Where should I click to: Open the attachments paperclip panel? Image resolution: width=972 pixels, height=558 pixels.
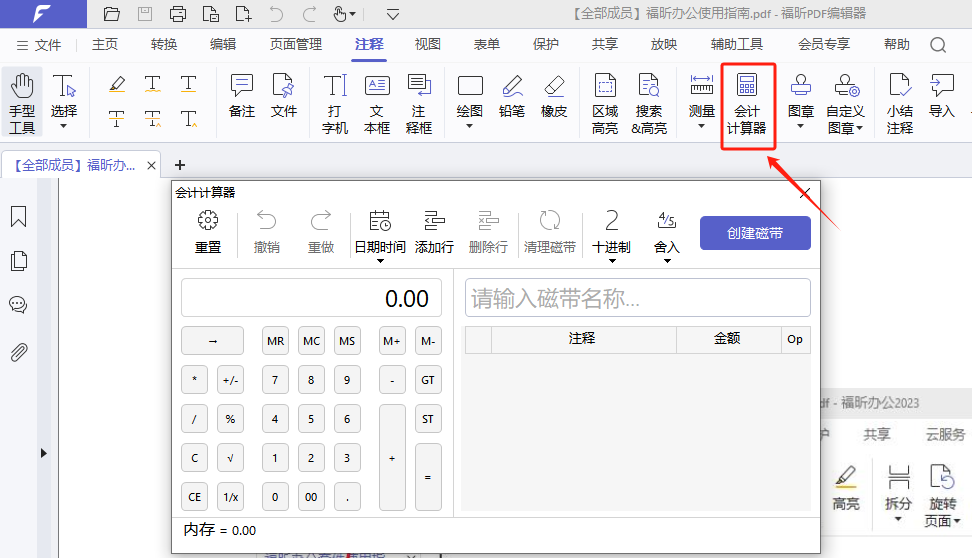[18, 352]
